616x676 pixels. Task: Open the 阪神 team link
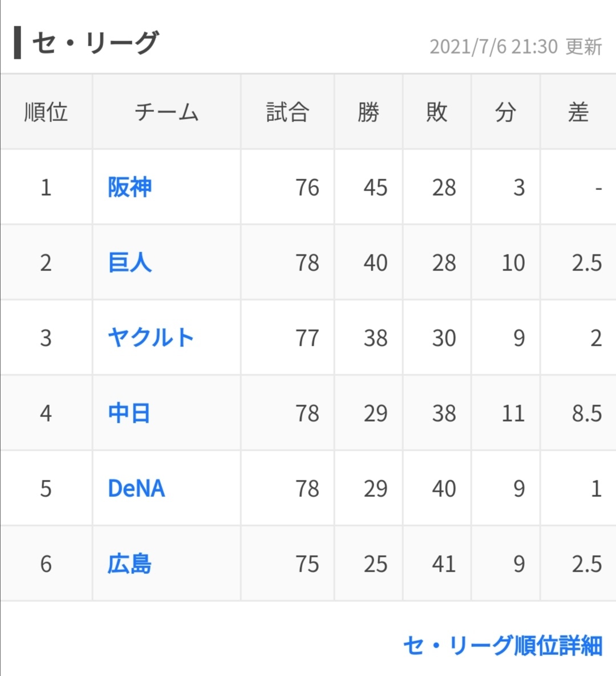coord(130,187)
